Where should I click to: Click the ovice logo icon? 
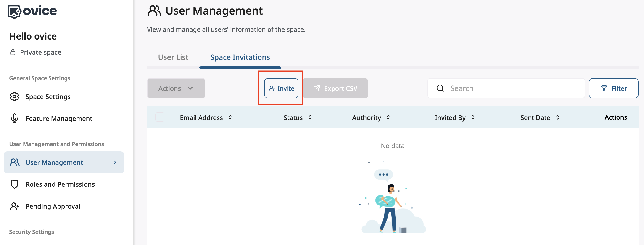click(x=14, y=11)
